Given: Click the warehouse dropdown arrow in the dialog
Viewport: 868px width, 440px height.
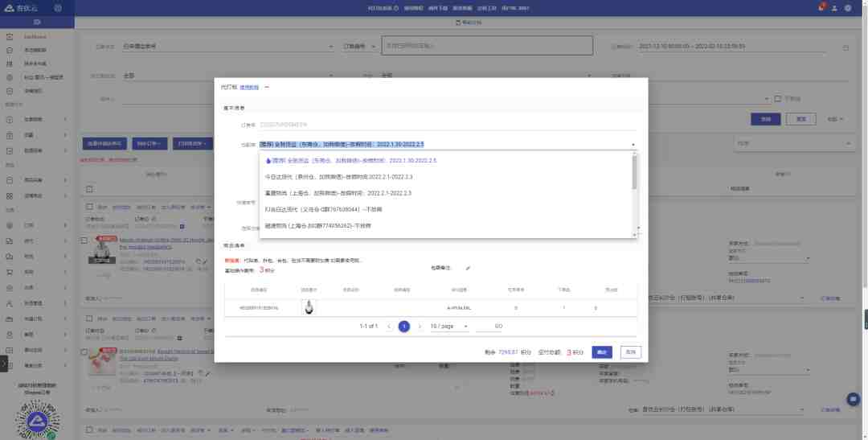Looking at the screenshot, I should pos(633,145).
